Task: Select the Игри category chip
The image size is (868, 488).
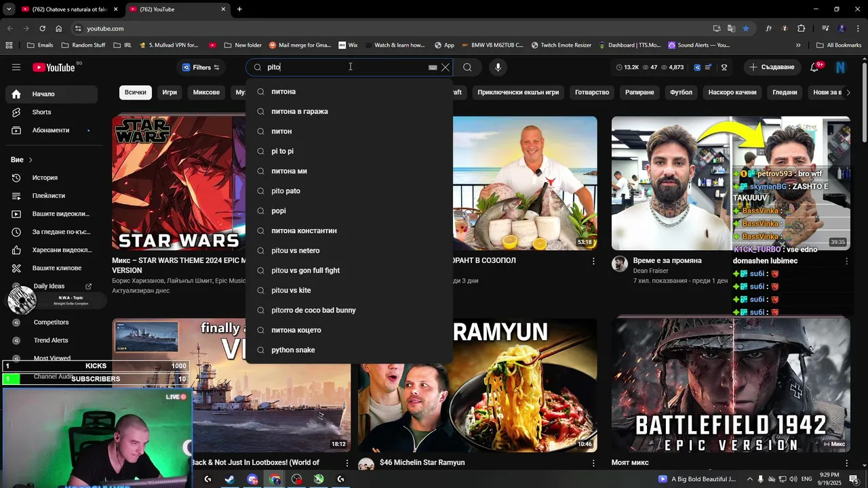Action: pos(170,92)
